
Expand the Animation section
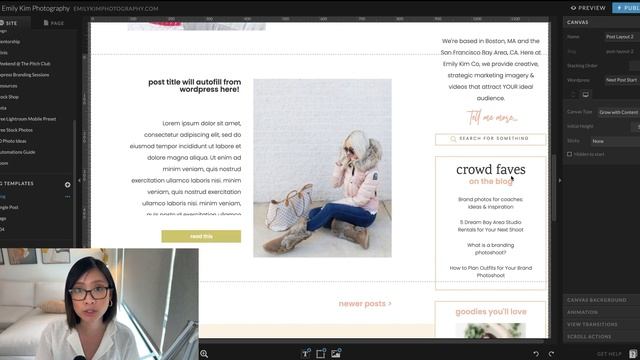click(601, 312)
